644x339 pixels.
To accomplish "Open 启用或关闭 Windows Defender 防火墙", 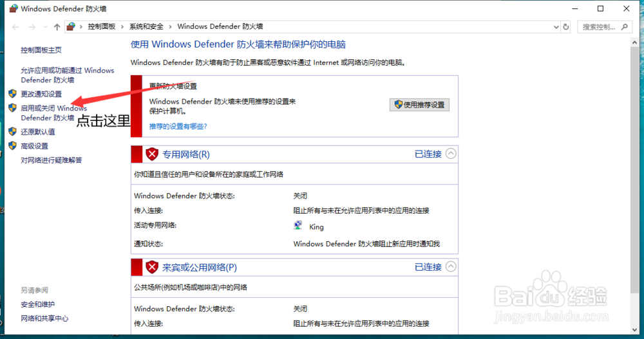I will (54, 113).
